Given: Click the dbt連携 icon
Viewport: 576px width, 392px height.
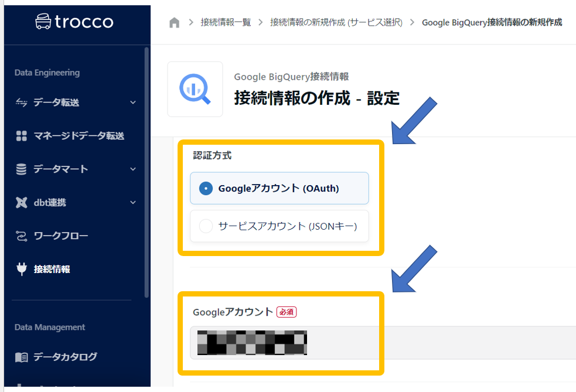Looking at the screenshot, I should 22,203.
